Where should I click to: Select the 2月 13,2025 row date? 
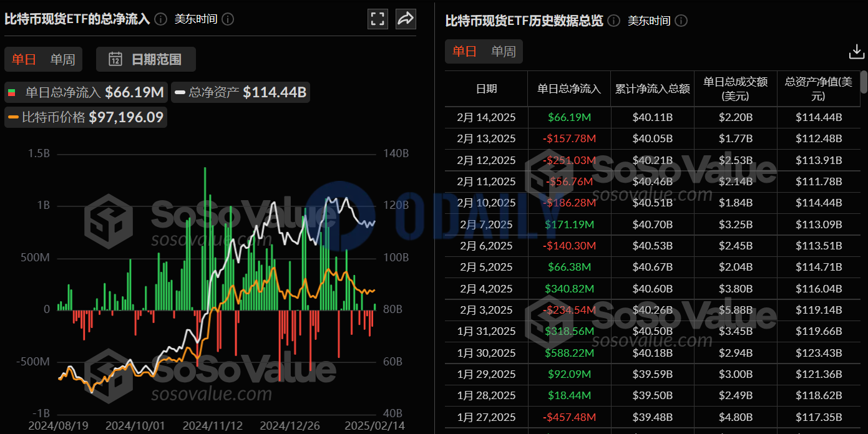tap(487, 138)
